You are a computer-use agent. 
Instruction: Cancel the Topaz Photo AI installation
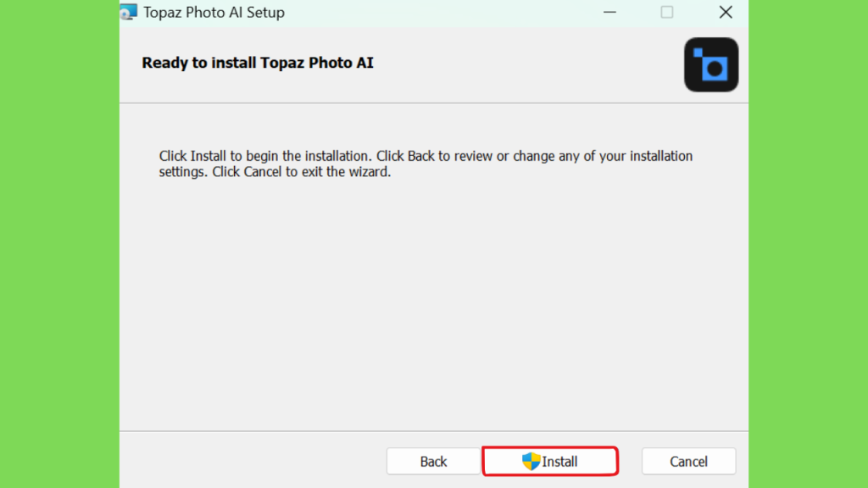(x=688, y=461)
